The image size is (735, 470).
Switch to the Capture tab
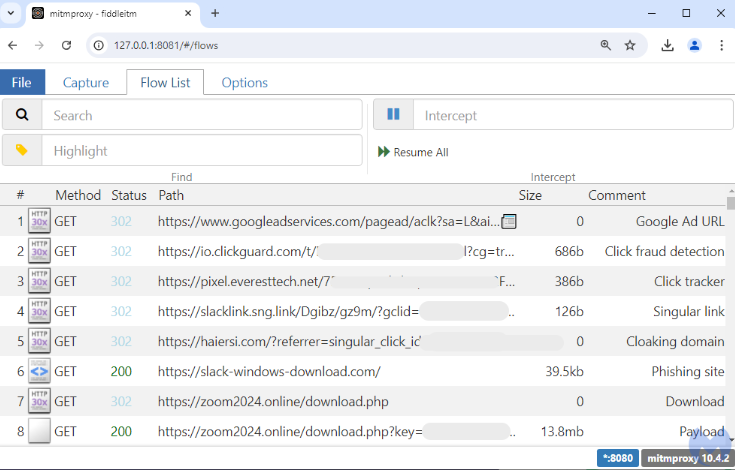pyautogui.click(x=86, y=82)
